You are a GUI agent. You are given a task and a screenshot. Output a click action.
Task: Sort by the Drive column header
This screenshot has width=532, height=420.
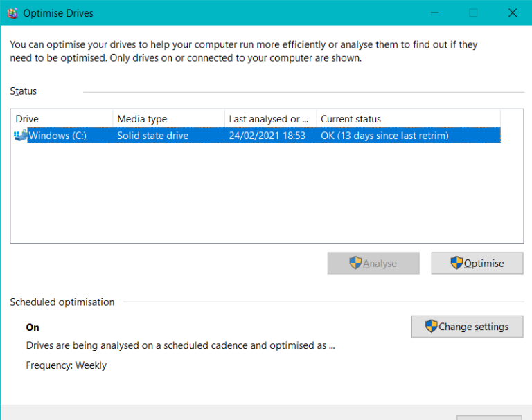(62, 119)
